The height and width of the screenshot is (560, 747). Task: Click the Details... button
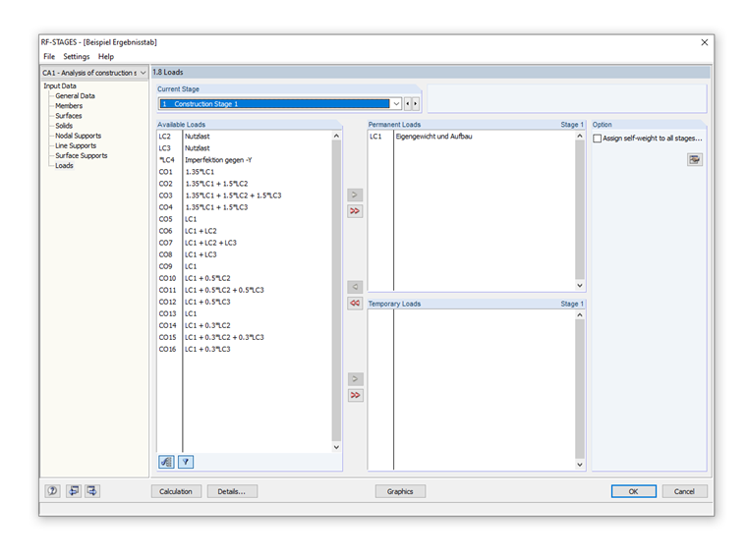[232, 491]
